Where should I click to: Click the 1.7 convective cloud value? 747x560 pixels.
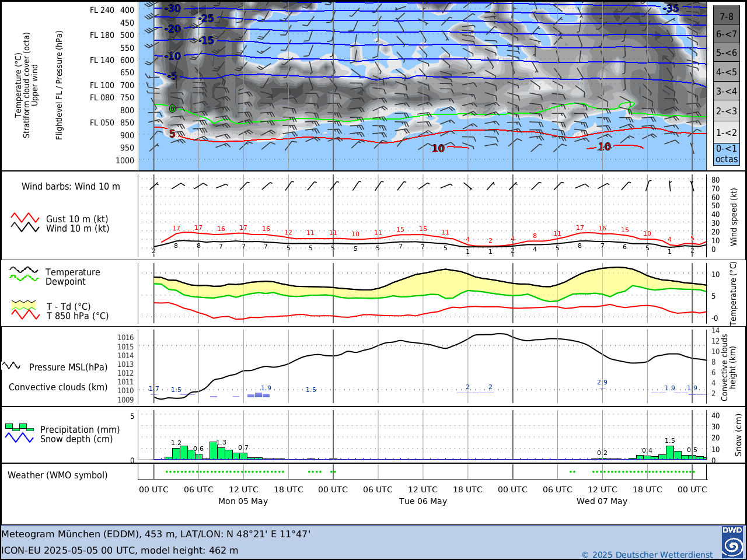[x=153, y=388]
